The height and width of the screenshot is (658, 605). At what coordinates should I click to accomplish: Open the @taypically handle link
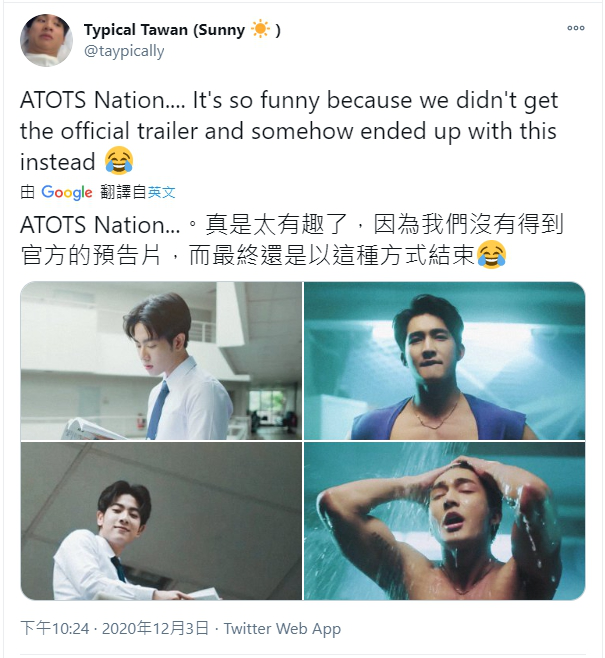click(x=124, y=51)
